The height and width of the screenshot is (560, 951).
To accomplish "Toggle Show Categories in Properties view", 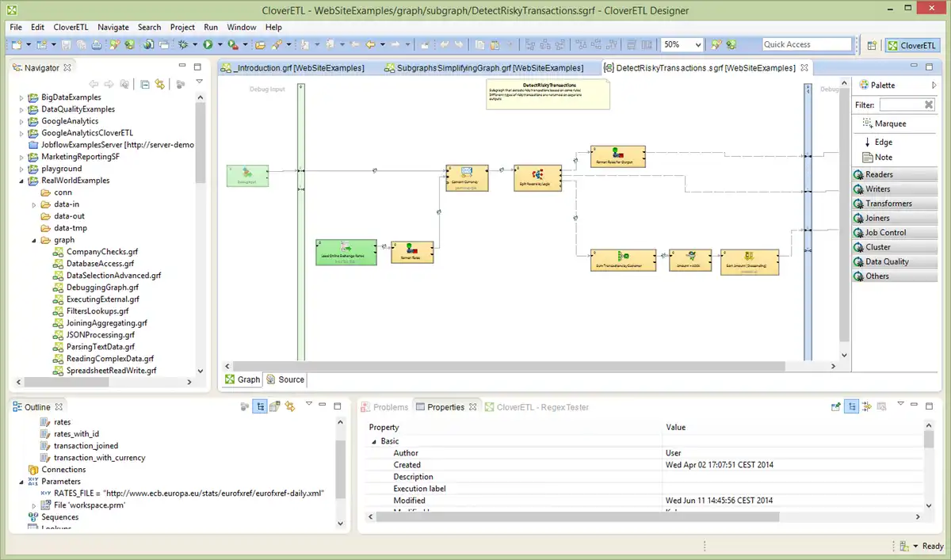I will click(851, 406).
